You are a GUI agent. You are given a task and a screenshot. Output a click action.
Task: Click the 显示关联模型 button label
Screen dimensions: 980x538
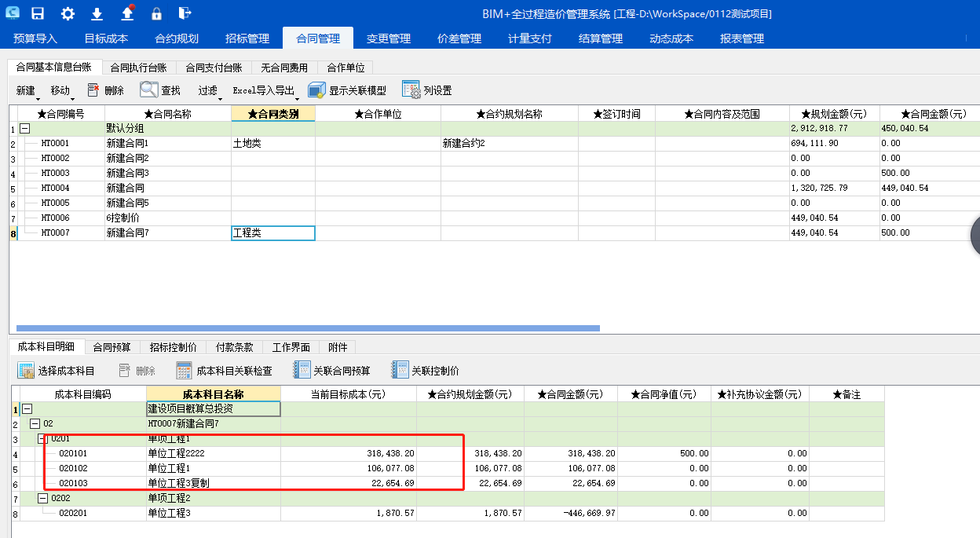(x=358, y=91)
